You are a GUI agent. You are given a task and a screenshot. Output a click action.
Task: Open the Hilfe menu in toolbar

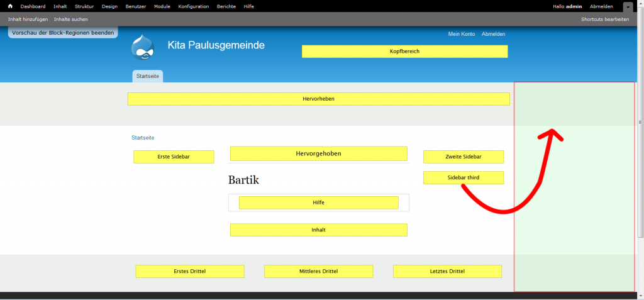click(x=248, y=6)
